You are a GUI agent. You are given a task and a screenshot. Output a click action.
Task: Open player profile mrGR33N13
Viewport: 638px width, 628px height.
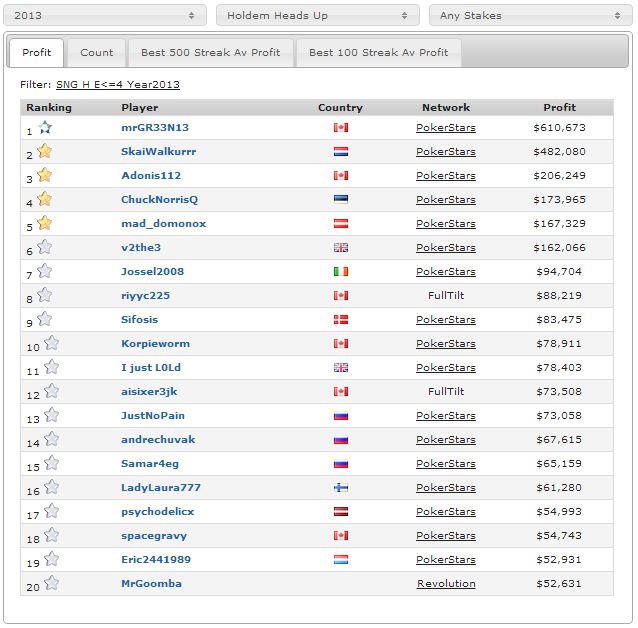tap(155, 127)
